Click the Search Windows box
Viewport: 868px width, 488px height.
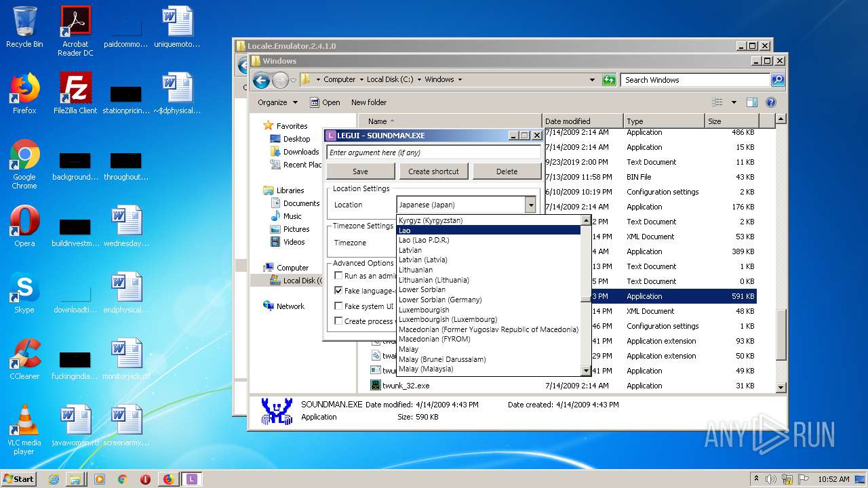pyautogui.click(x=695, y=80)
